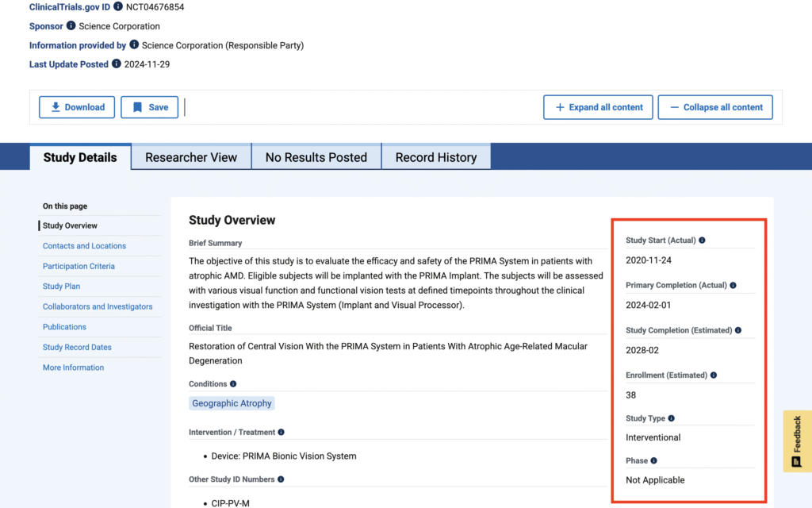
Task: Click info icon beside Study Start (Actual)
Action: tap(702, 241)
